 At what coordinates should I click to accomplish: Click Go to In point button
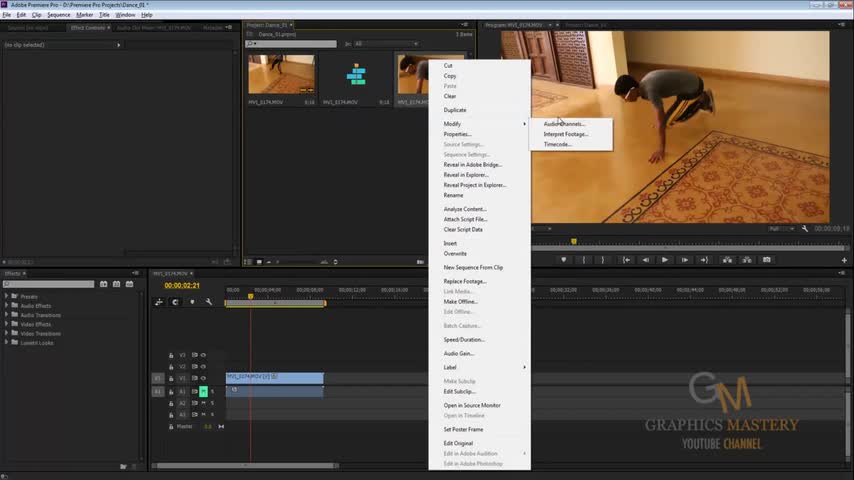(x=626, y=260)
